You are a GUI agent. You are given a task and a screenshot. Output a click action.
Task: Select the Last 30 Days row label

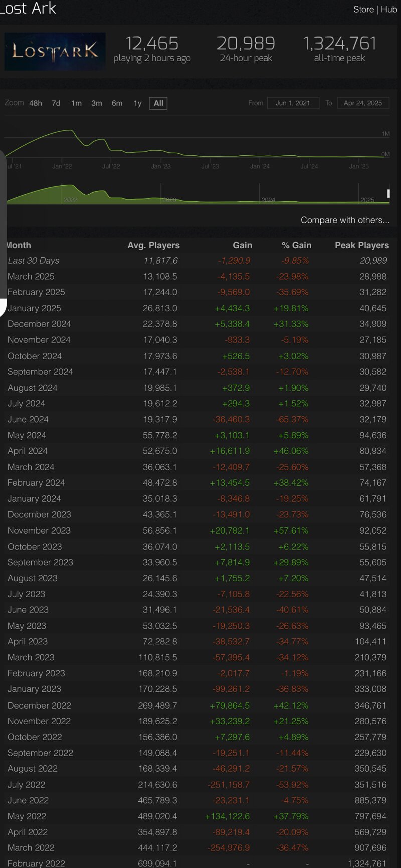click(33, 261)
